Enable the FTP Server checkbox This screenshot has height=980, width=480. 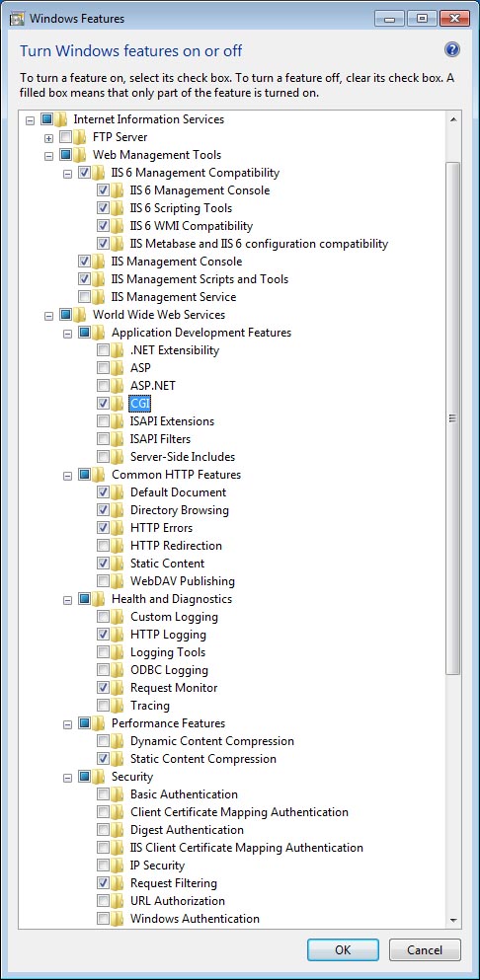tap(66, 136)
